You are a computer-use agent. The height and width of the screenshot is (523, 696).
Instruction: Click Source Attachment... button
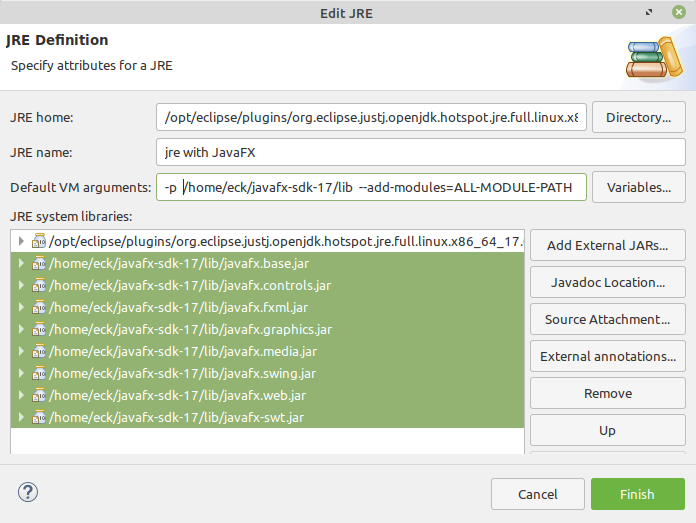(608, 319)
